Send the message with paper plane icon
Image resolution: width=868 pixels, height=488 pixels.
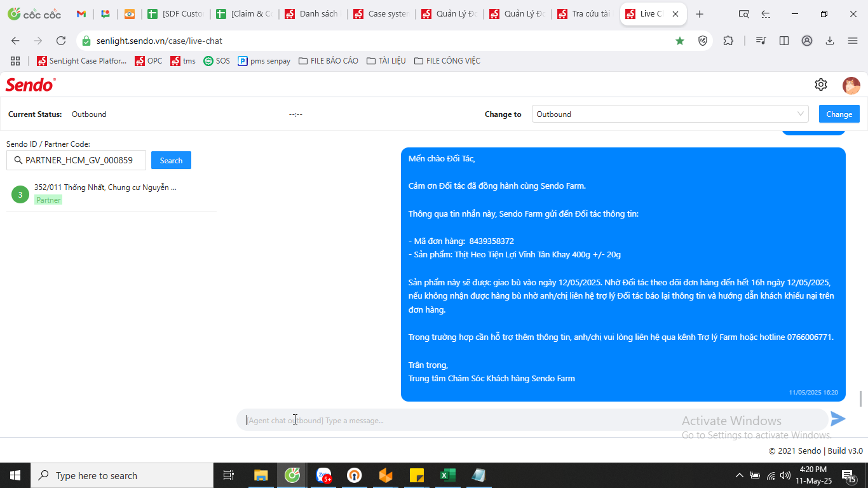click(838, 419)
